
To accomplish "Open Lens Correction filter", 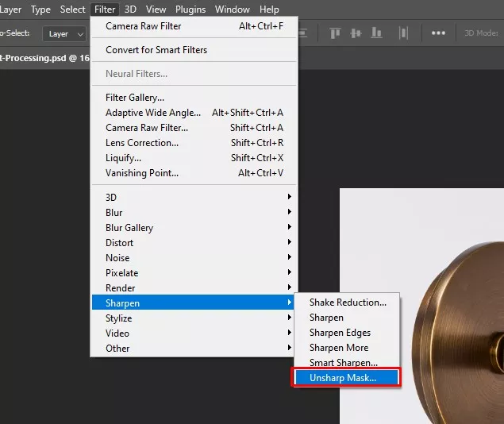I will pos(194,143).
